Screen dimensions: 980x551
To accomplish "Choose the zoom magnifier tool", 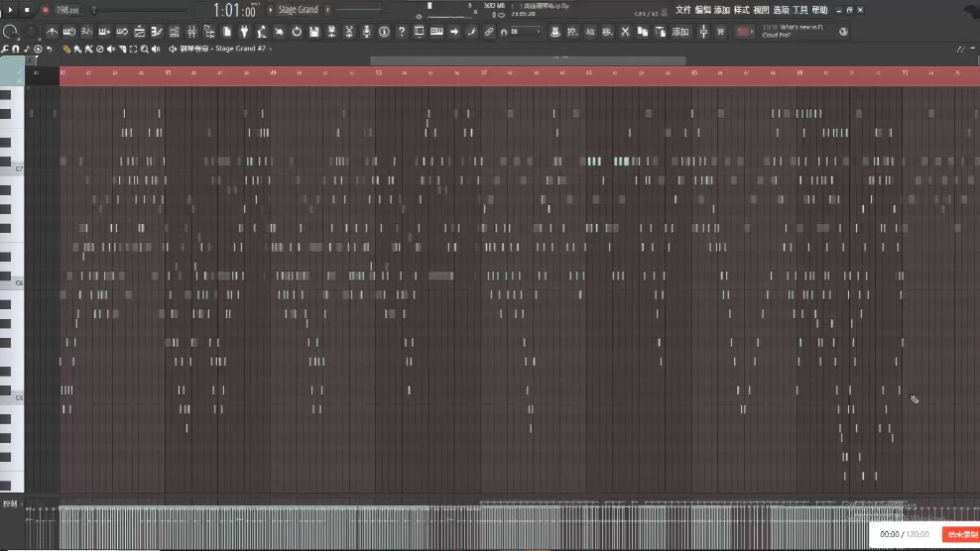I will [145, 49].
